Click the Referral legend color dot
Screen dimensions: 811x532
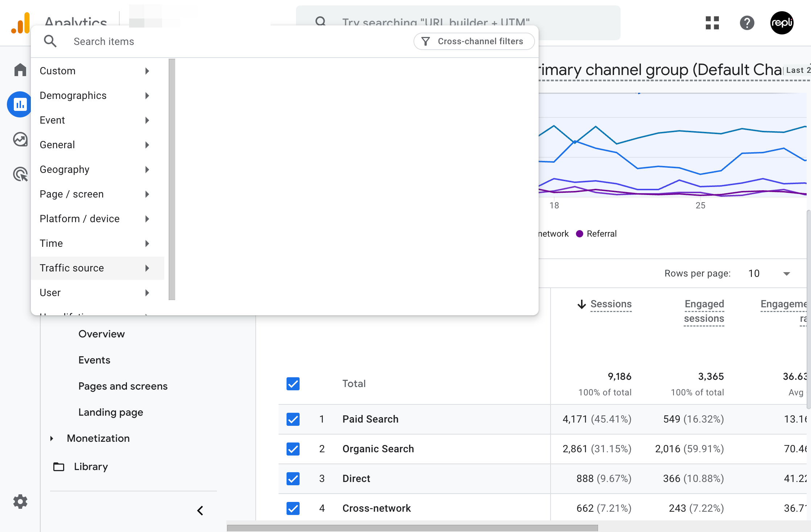click(x=580, y=234)
